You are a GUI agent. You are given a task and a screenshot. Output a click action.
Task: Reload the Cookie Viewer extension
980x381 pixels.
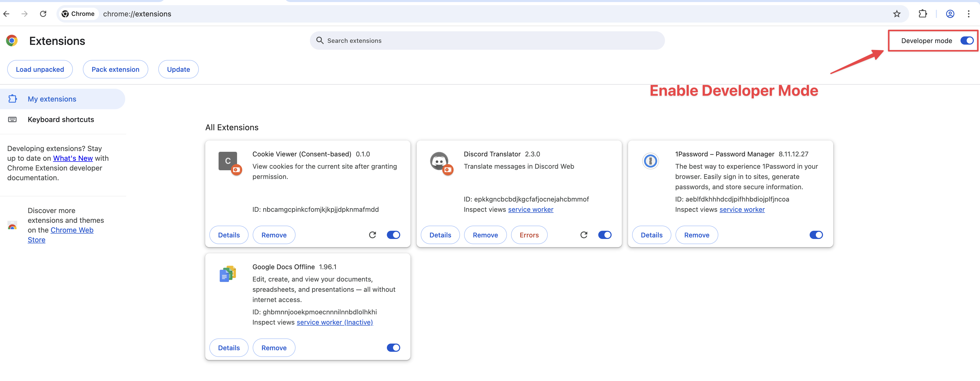click(373, 235)
